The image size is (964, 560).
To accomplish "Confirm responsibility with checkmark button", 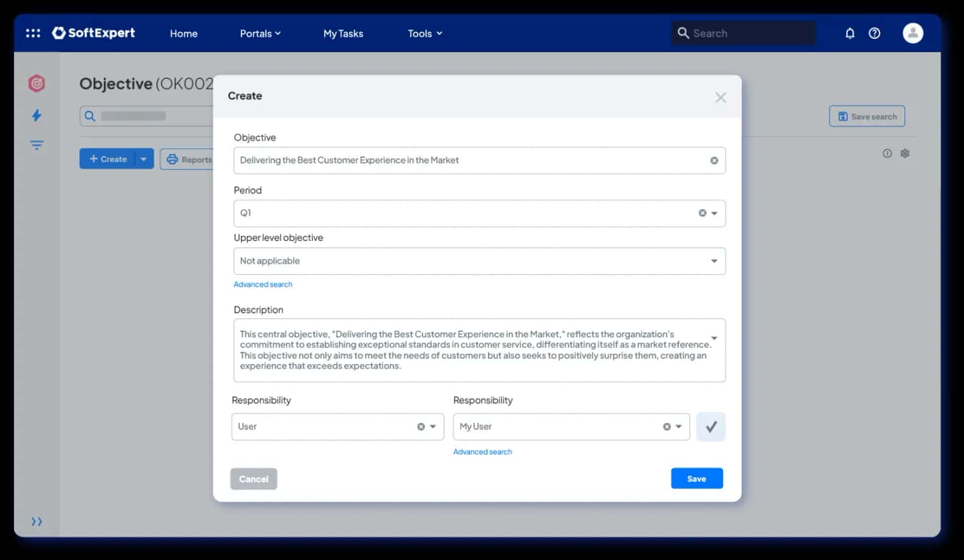I will coord(711,427).
